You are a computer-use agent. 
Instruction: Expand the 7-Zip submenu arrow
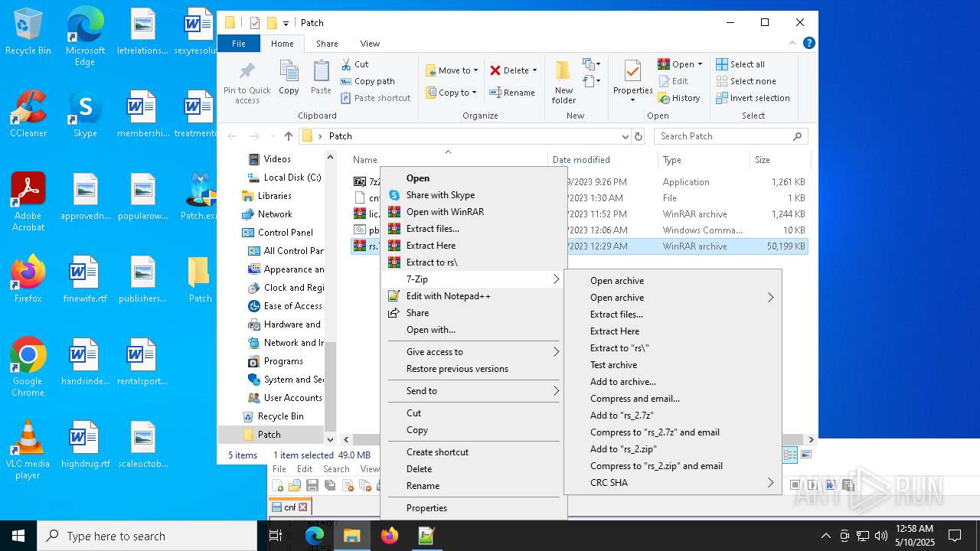pyautogui.click(x=557, y=279)
